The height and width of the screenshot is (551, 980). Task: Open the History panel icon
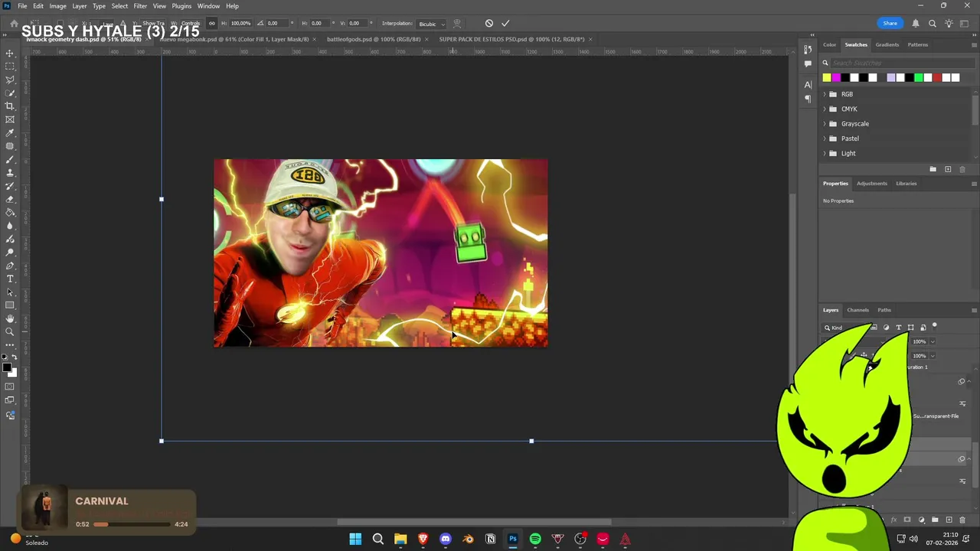808,50
